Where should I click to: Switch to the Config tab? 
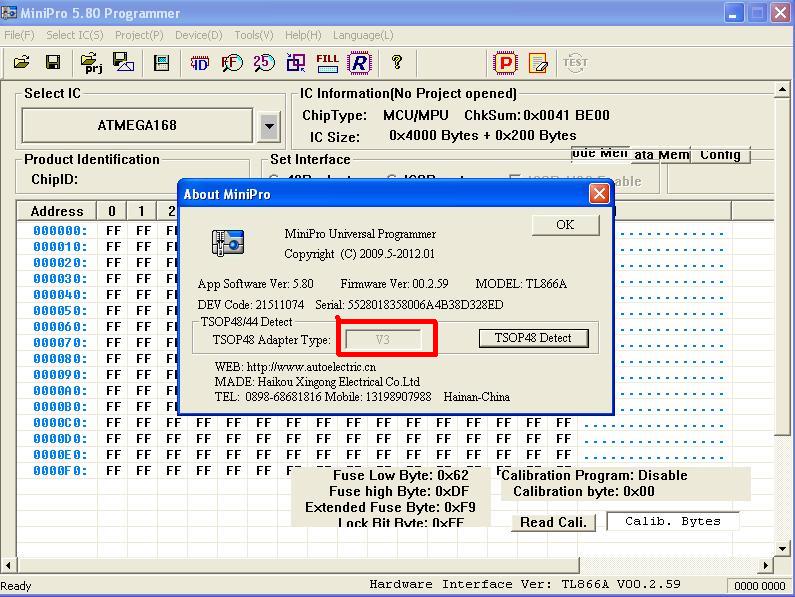(x=720, y=154)
